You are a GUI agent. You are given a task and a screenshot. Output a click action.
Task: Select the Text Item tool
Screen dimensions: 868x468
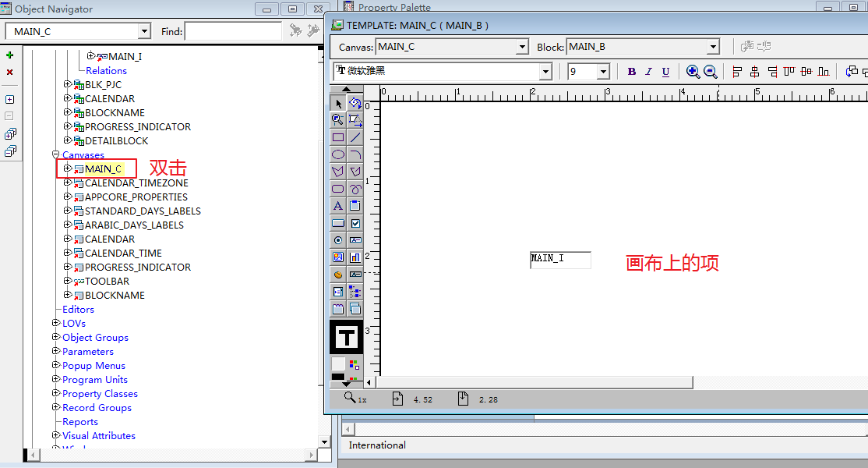coord(355,240)
